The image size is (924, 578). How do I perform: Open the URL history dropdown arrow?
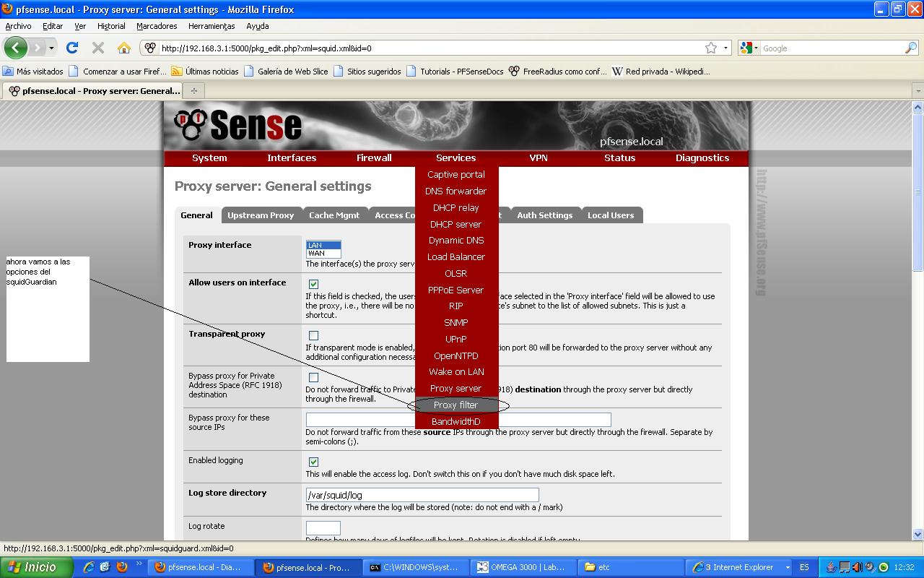tap(726, 48)
